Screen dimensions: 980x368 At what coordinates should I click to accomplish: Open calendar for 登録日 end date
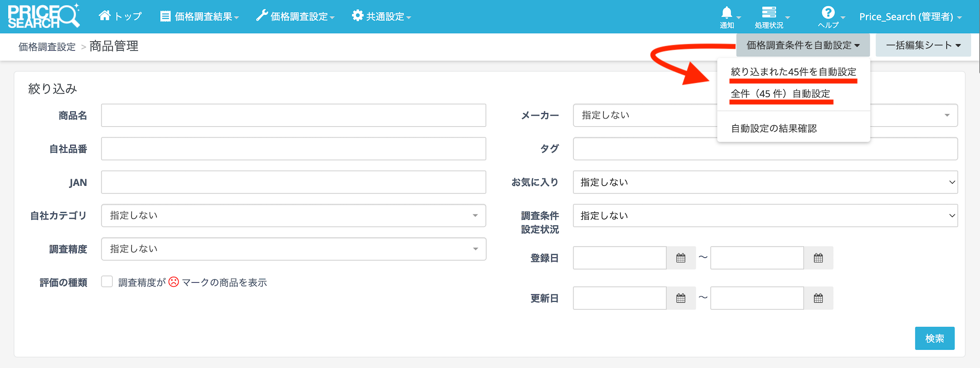pyautogui.click(x=818, y=258)
